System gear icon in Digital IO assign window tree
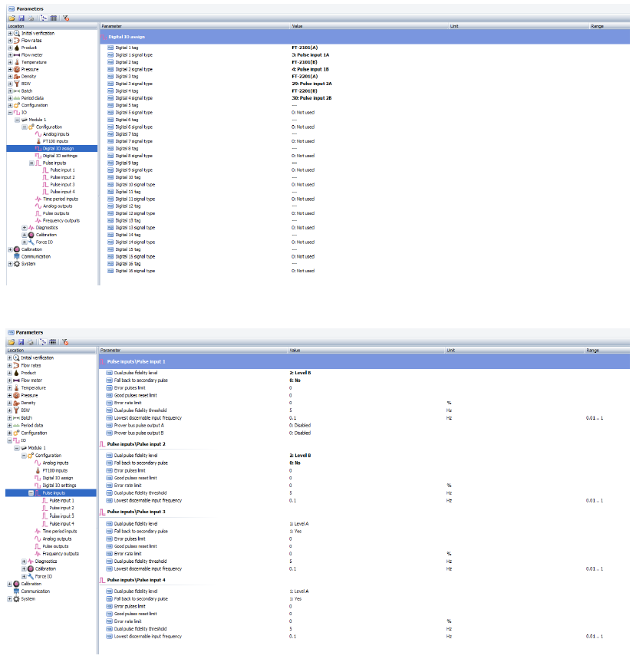636x672 pixels. 17,264
